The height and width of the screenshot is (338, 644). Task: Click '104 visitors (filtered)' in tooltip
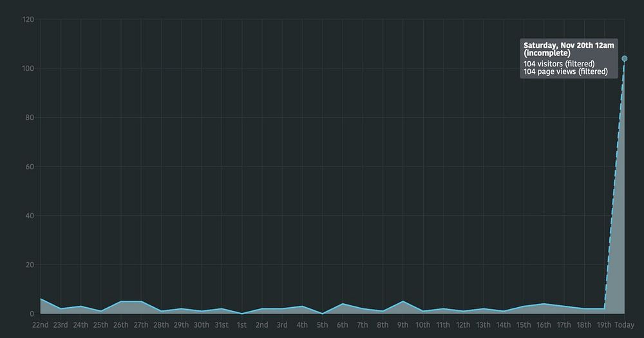click(559, 64)
